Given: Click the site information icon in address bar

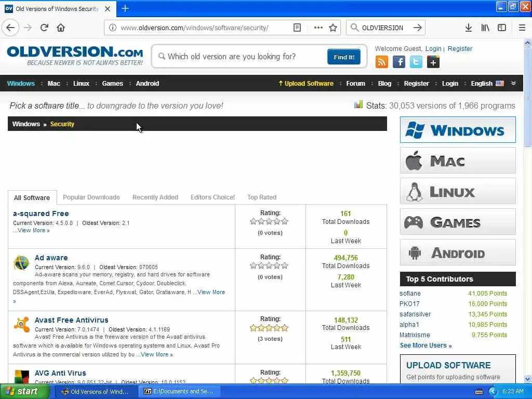Looking at the screenshot, I should pos(113,28).
